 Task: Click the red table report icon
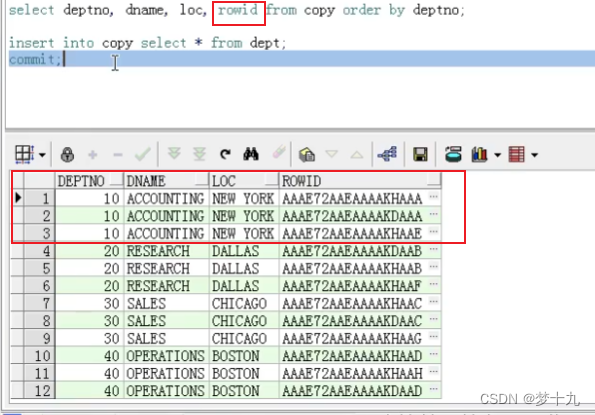pos(516,154)
